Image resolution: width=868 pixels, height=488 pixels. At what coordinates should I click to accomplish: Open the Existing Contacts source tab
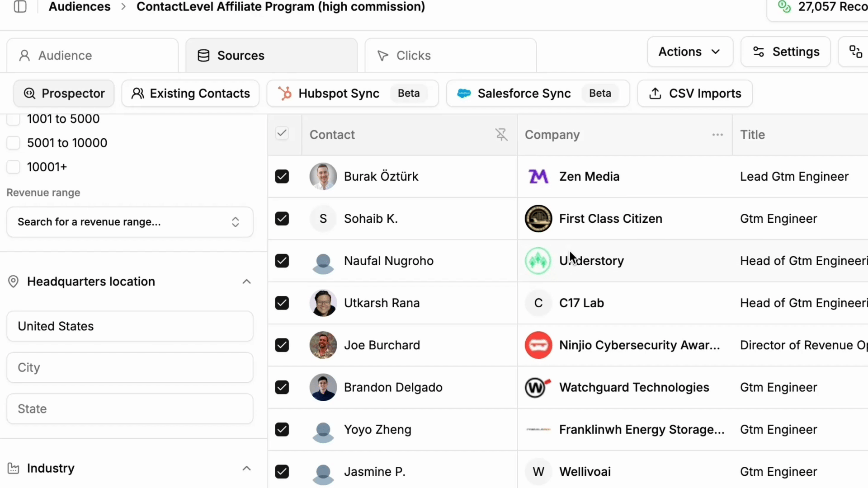coord(190,94)
